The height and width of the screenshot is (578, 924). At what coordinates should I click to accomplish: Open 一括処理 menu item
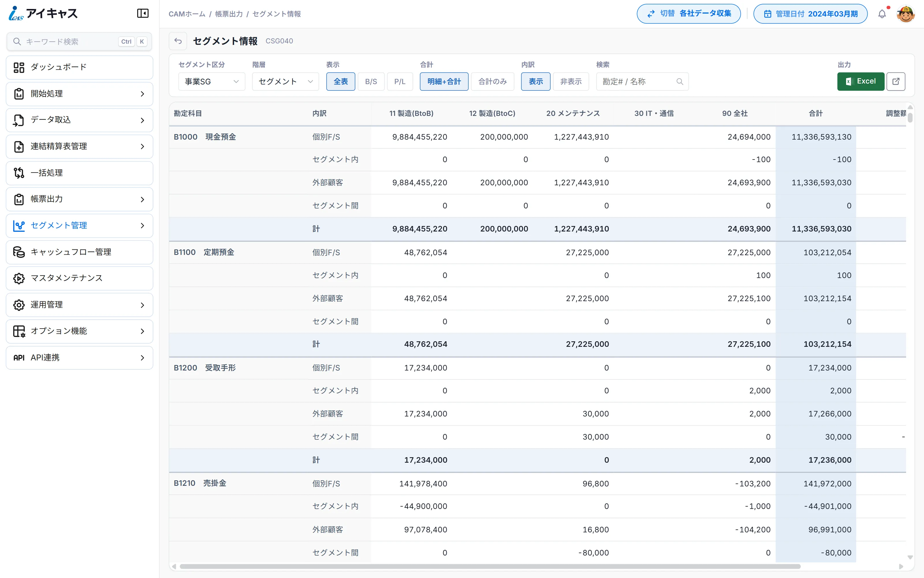point(79,173)
